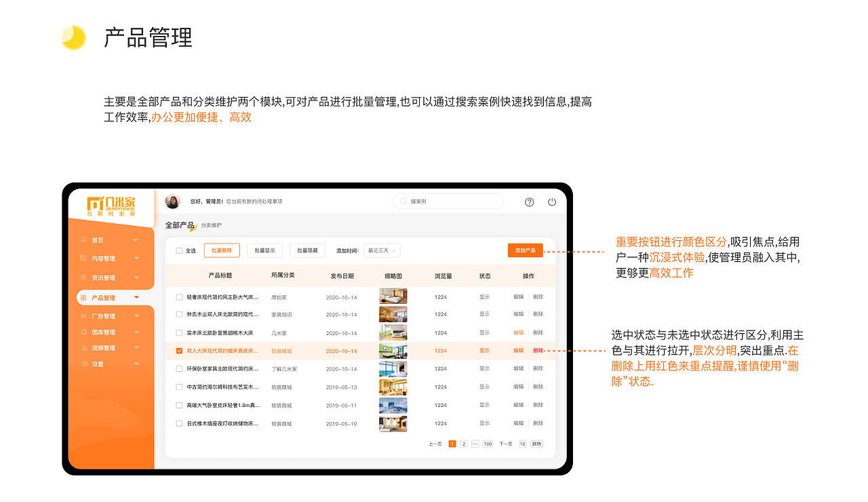
Task: Open the 最近三天 time filter dropdown
Action: click(381, 250)
